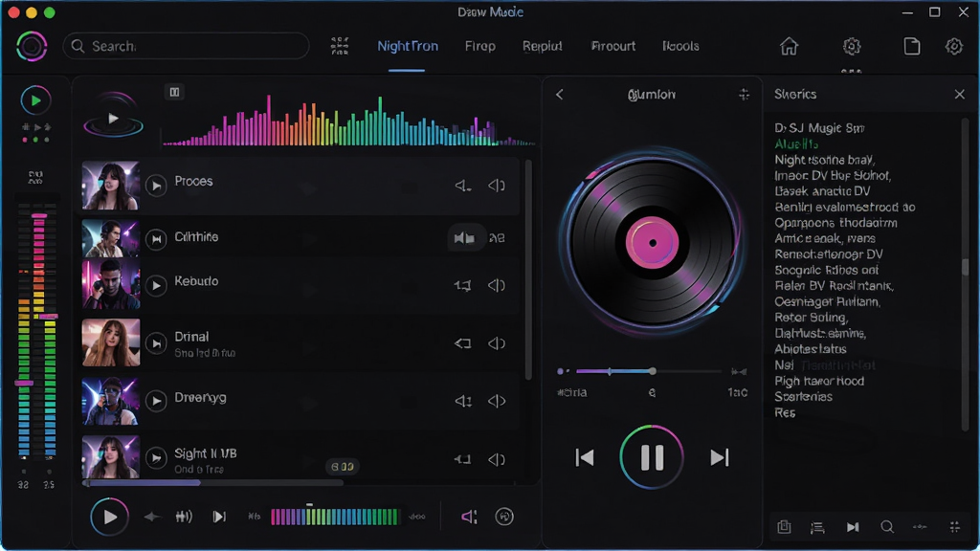The height and width of the screenshot is (551, 980).
Task: Click the track list horizontal scrollbar
Action: pyautogui.click(x=212, y=482)
